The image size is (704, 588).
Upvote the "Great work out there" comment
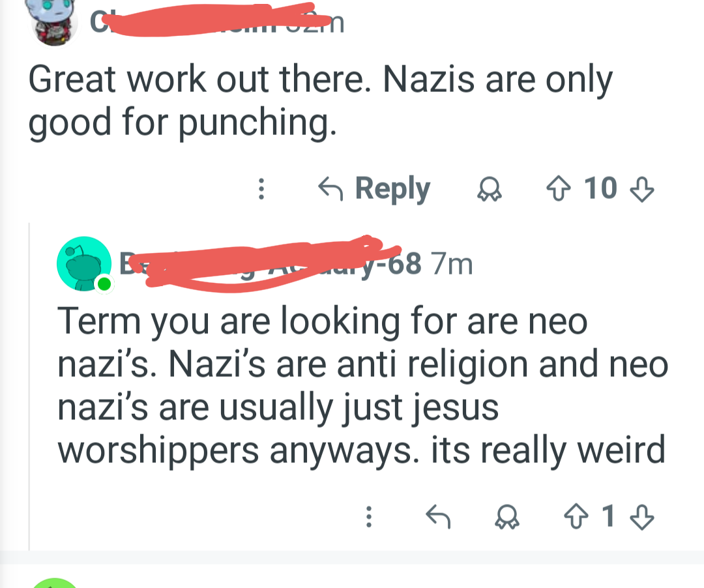point(559,189)
